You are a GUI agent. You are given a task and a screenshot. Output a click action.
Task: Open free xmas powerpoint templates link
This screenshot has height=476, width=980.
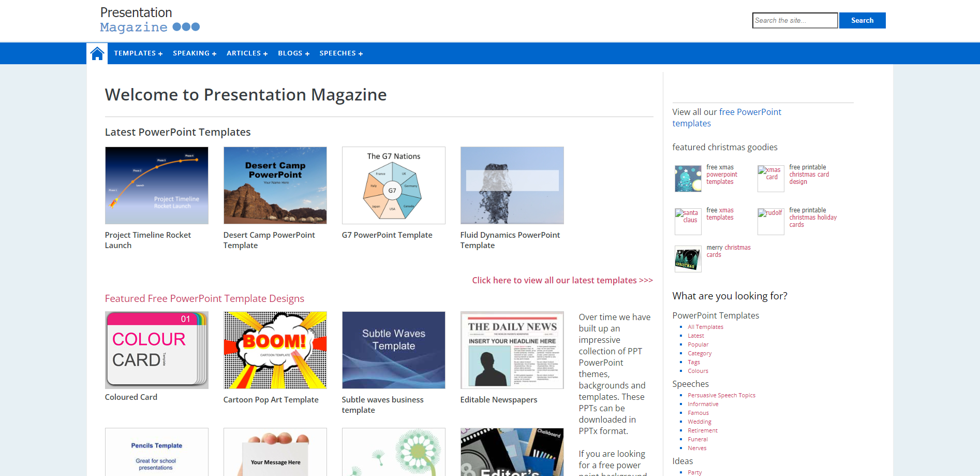[722, 175]
